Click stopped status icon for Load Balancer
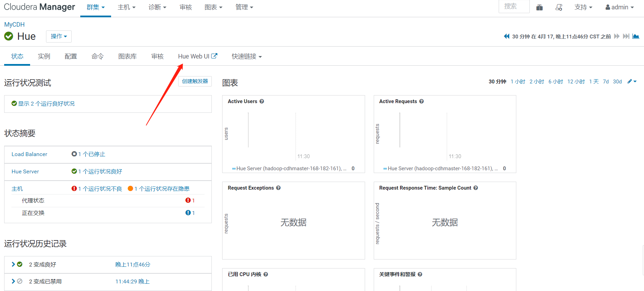 pyautogui.click(x=74, y=154)
